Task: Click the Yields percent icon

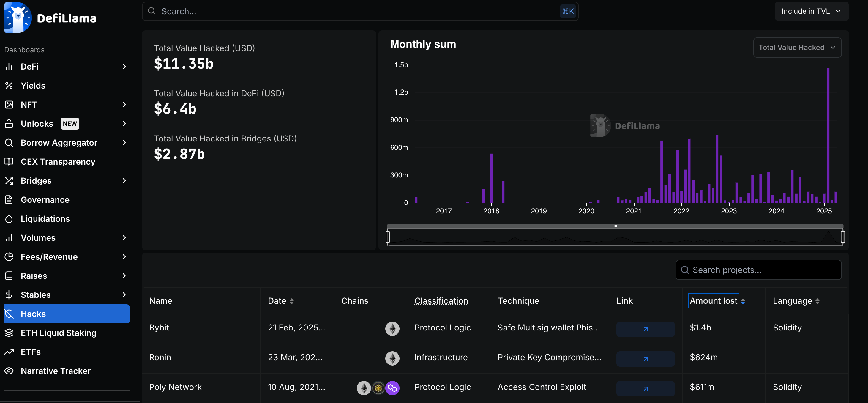Action: (x=9, y=86)
